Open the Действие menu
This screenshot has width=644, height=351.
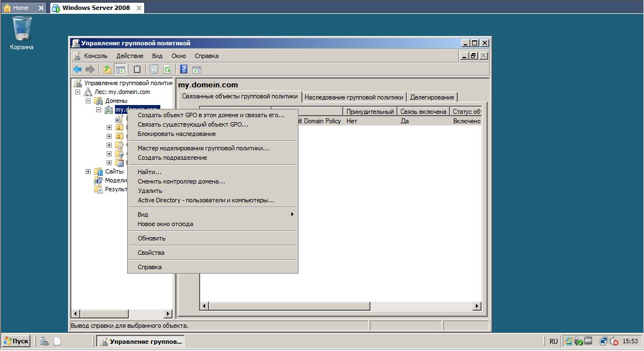(x=130, y=56)
